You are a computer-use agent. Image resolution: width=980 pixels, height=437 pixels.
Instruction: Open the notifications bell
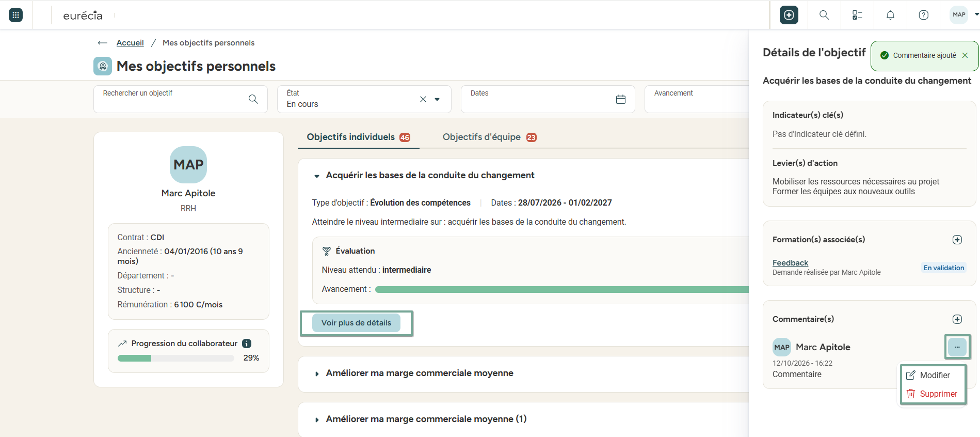click(890, 15)
